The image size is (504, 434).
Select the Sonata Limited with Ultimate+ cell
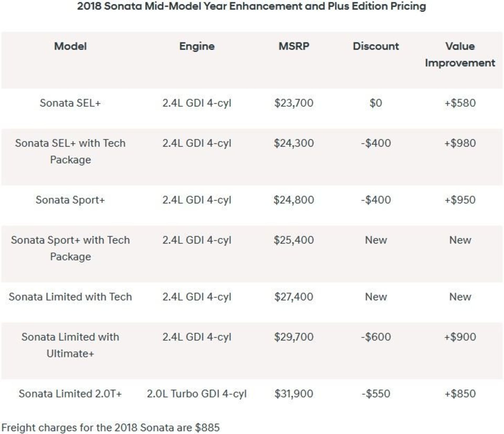coord(70,345)
